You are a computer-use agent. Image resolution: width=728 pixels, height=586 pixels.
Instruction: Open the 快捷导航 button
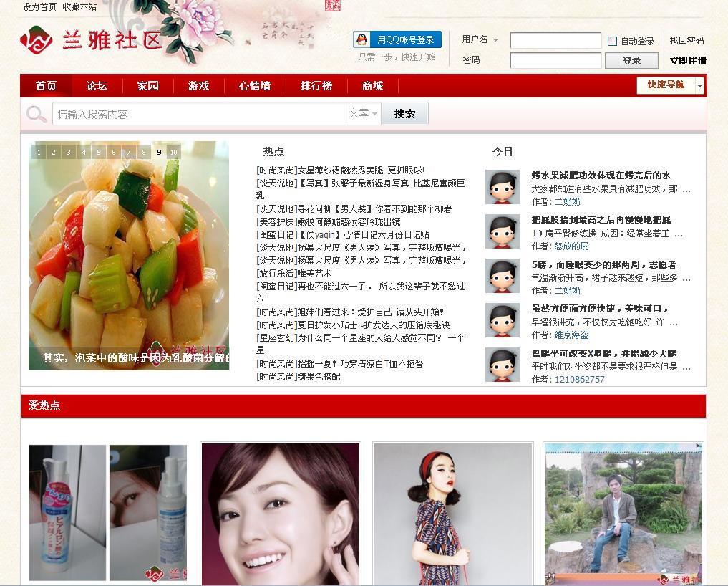(666, 85)
